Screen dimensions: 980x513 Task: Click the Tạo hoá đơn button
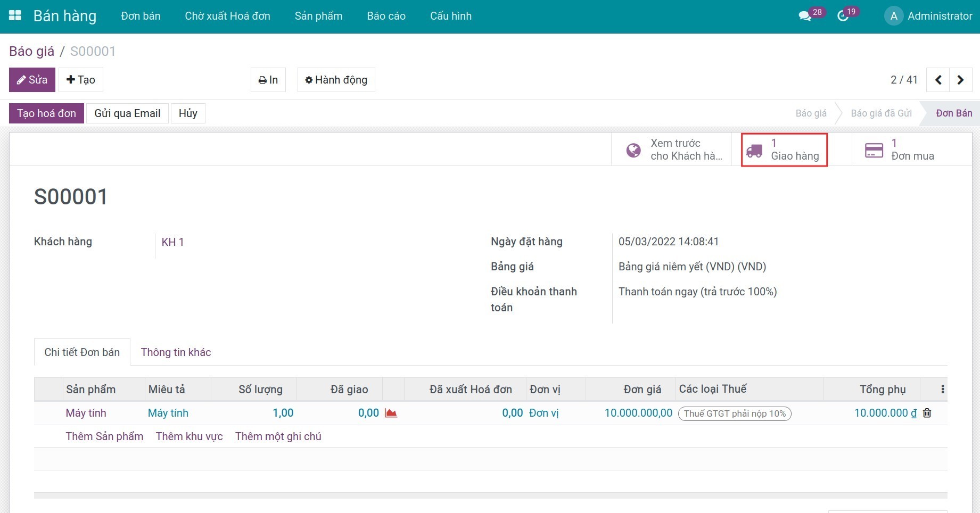[x=46, y=113]
